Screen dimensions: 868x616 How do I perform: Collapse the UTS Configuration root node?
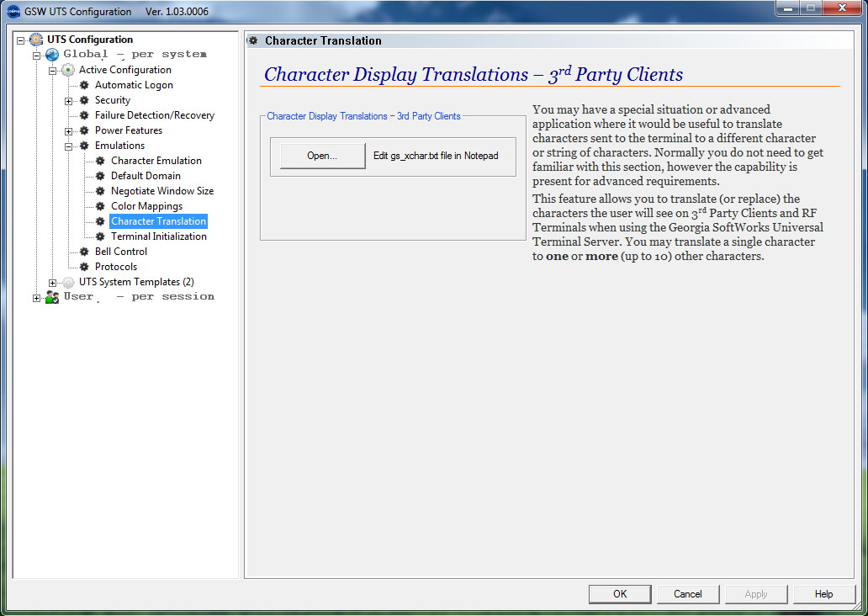(20, 40)
